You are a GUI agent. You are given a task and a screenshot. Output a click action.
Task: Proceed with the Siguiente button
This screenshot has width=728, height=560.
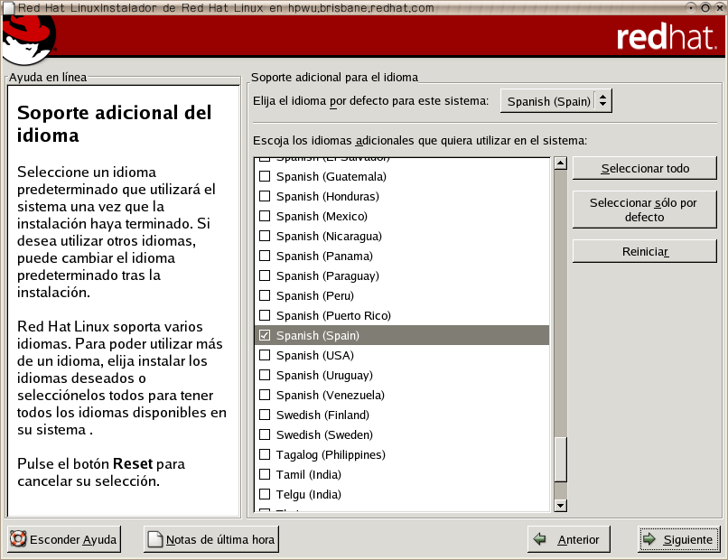pyautogui.click(x=679, y=539)
